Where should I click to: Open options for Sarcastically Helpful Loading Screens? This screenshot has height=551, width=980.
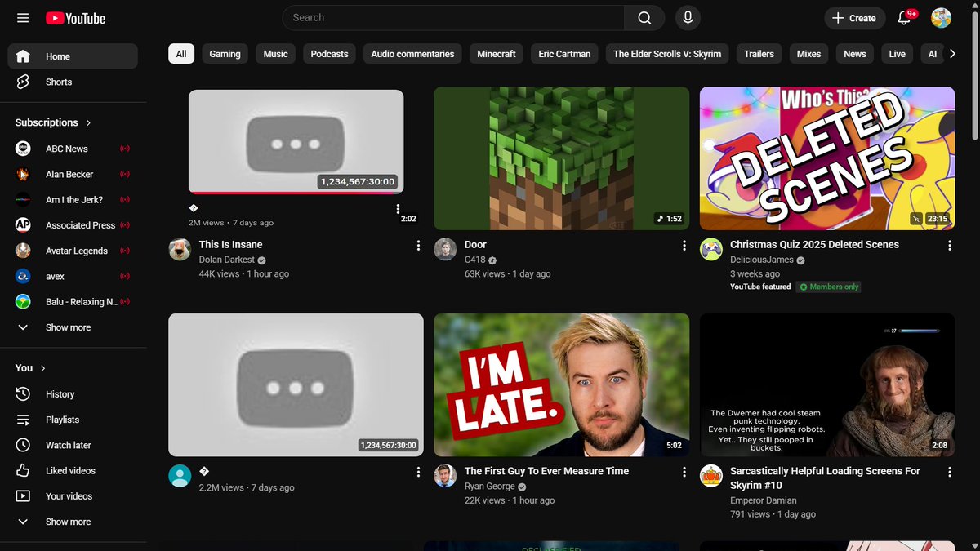point(949,472)
